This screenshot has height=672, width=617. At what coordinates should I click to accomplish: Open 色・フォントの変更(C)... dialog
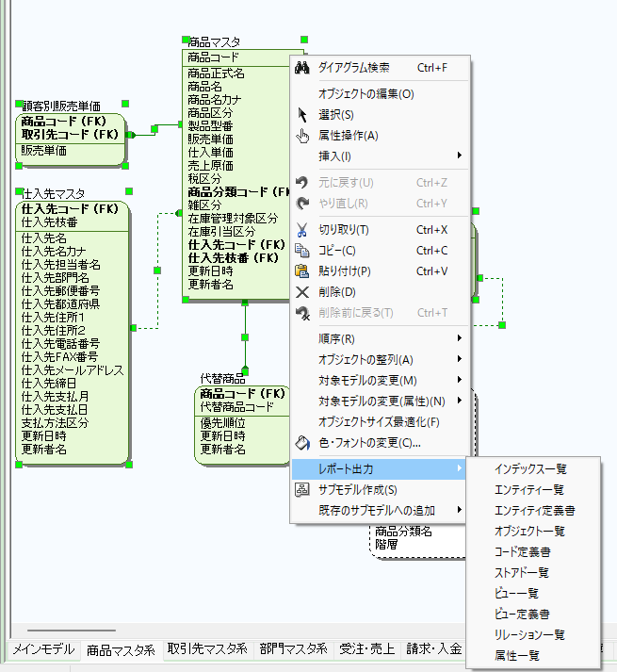380,443
